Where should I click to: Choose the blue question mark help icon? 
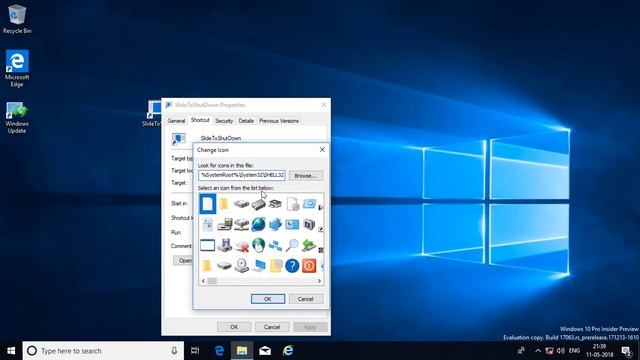coord(292,266)
